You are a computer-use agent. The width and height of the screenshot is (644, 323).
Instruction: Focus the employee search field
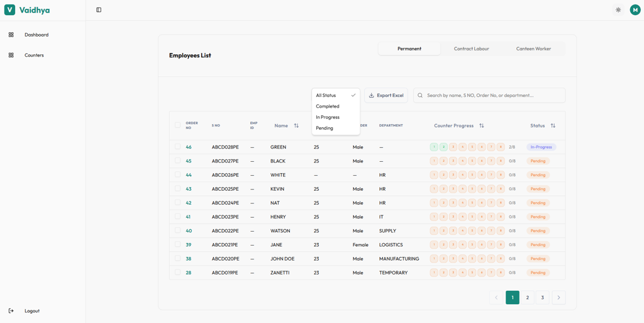pos(489,95)
